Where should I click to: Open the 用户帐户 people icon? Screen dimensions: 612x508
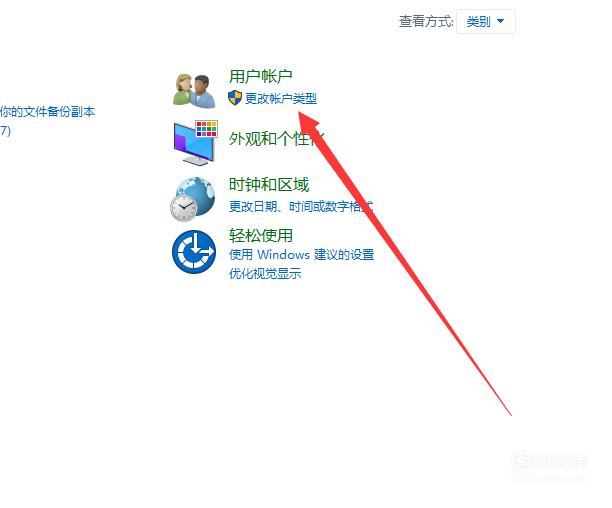(x=194, y=91)
